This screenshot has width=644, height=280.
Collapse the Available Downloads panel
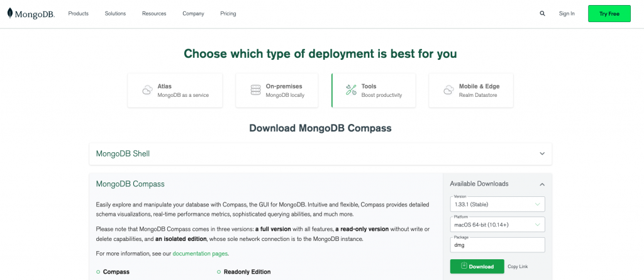542,184
